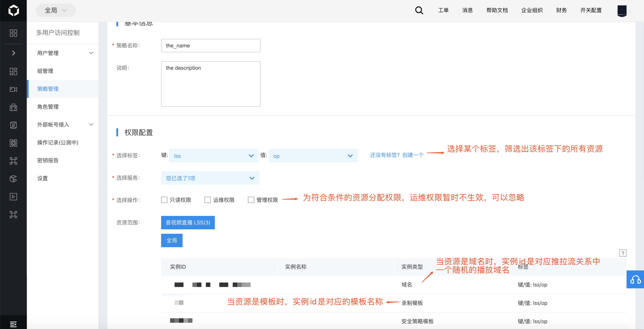
Task: Click the 安全策略模板 instance type cell
Action: (417, 321)
